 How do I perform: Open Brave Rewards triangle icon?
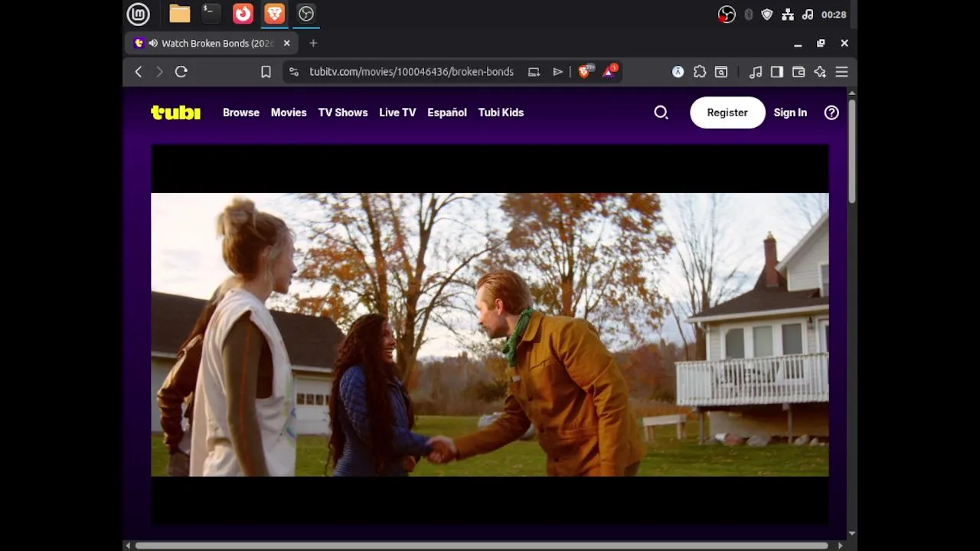(x=609, y=72)
